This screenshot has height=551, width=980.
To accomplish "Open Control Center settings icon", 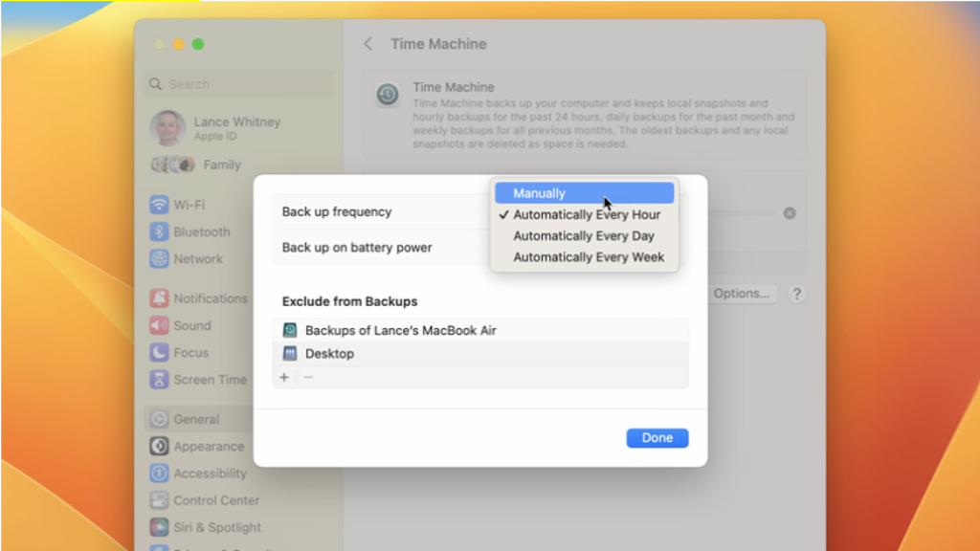I will [x=159, y=500].
